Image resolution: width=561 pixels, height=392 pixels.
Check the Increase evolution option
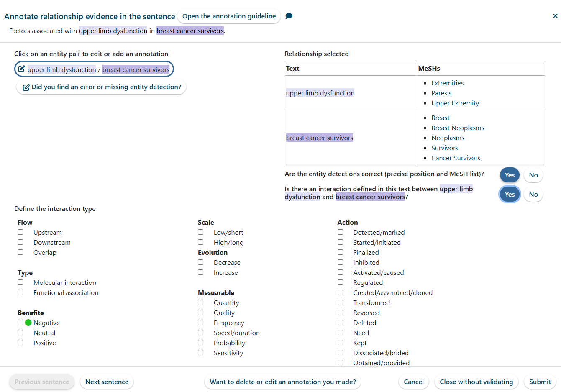pos(201,272)
